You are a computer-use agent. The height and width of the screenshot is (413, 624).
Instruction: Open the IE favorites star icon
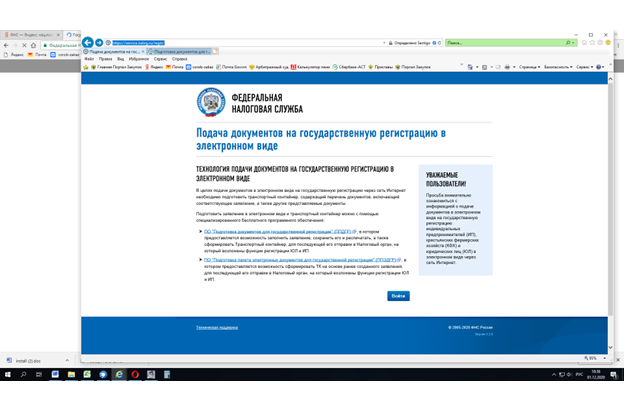click(x=592, y=43)
